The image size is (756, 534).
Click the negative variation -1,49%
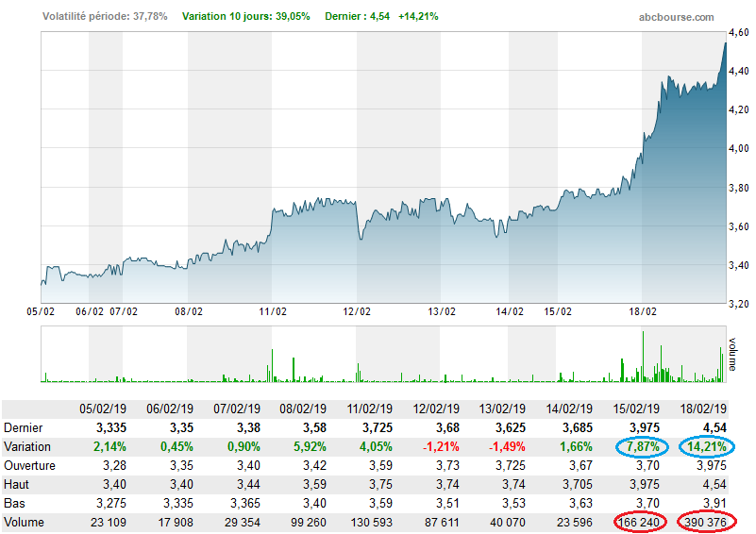click(x=507, y=447)
